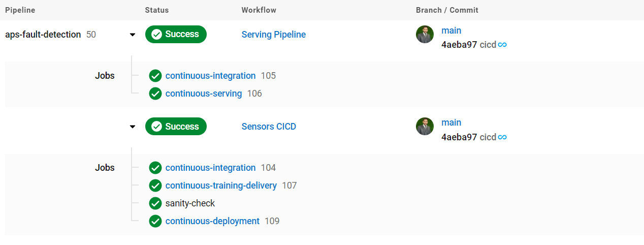
Task: Click the Success badge for Sensors CICD
Action: point(176,127)
